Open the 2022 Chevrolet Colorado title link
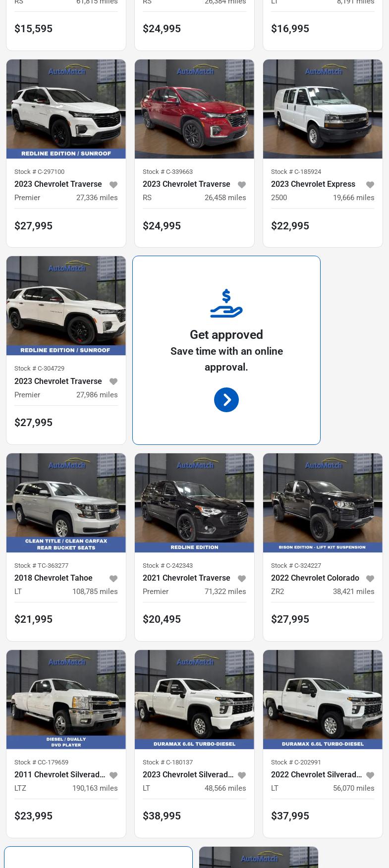 315,578
